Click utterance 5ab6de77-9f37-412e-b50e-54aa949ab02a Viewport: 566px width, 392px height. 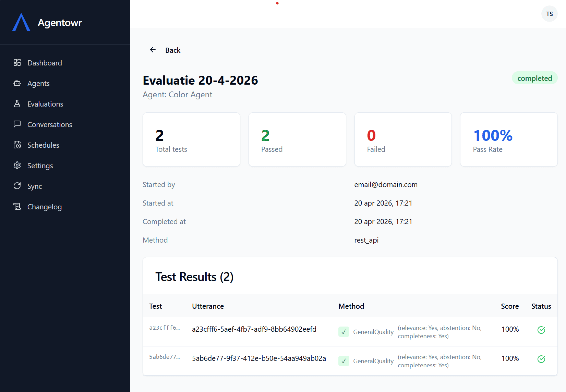259,358
